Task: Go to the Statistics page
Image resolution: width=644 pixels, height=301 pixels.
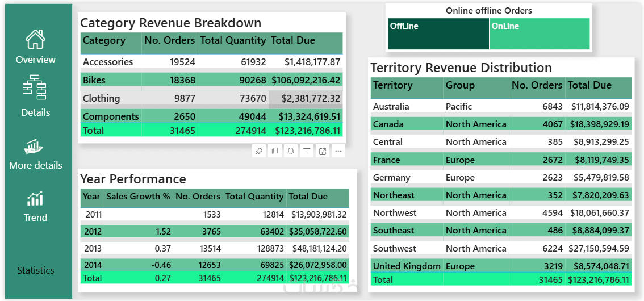Action: [x=36, y=270]
